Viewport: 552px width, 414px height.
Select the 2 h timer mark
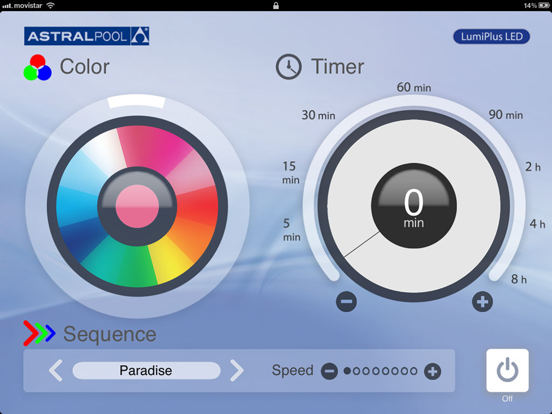tap(533, 167)
